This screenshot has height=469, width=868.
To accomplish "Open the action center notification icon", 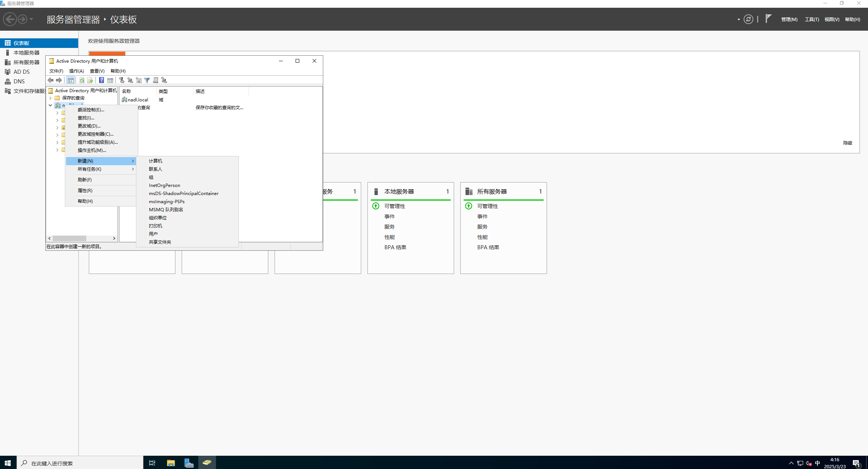I will pos(856,463).
